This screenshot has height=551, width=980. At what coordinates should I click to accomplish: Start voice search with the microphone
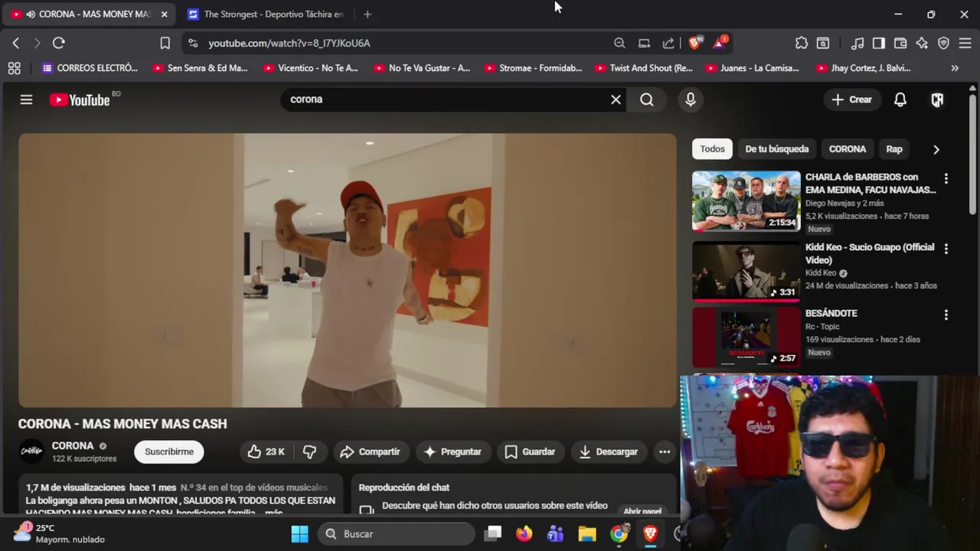coord(691,99)
